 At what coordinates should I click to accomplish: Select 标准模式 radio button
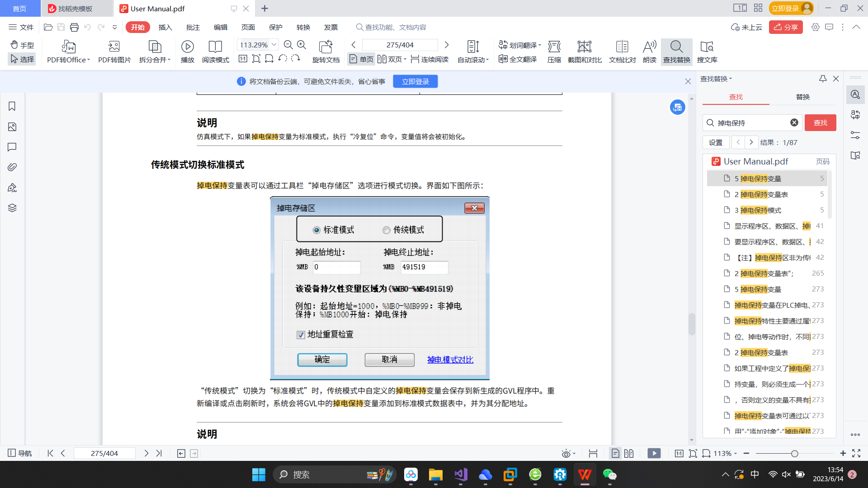(316, 230)
